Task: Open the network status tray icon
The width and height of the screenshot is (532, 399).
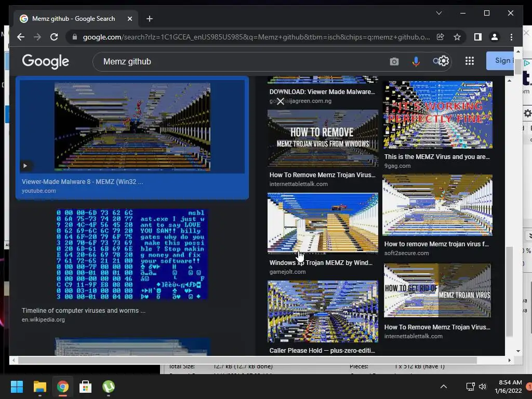Action: 470,387
